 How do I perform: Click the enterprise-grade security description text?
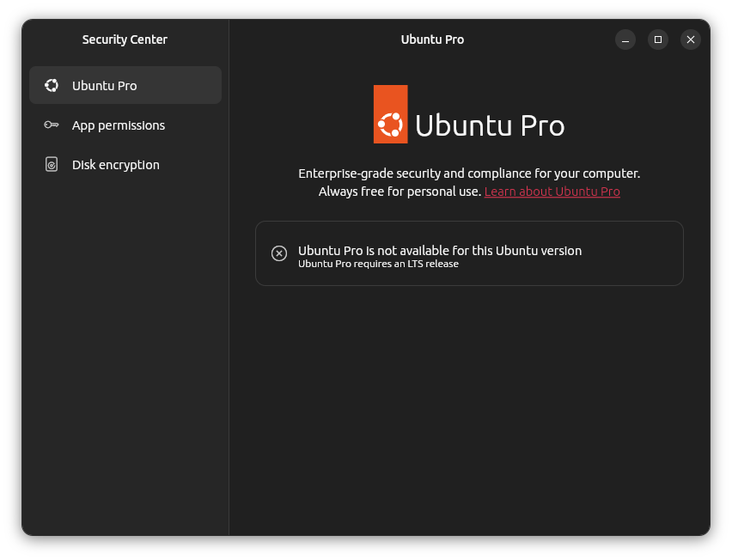[x=469, y=173]
